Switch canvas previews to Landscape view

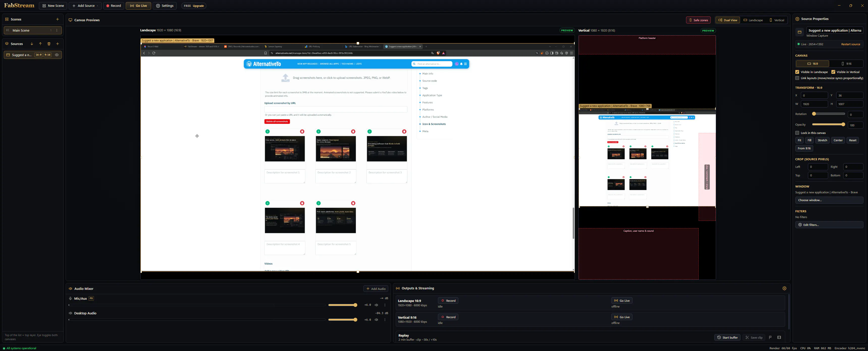753,20
